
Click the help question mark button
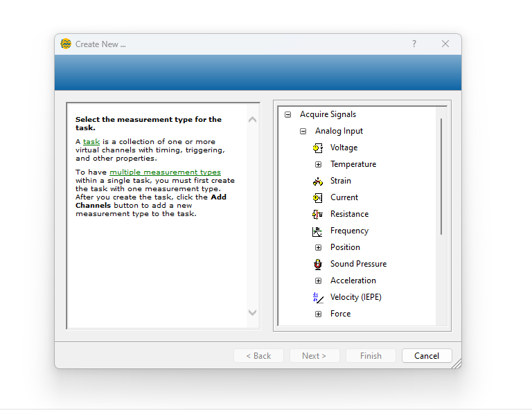click(x=414, y=44)
